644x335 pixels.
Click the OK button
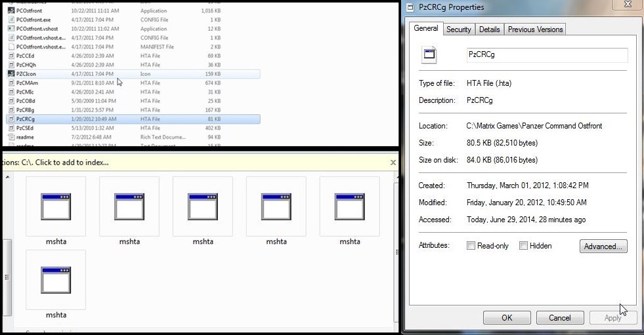pyautogui.click(x=507, y=318)
